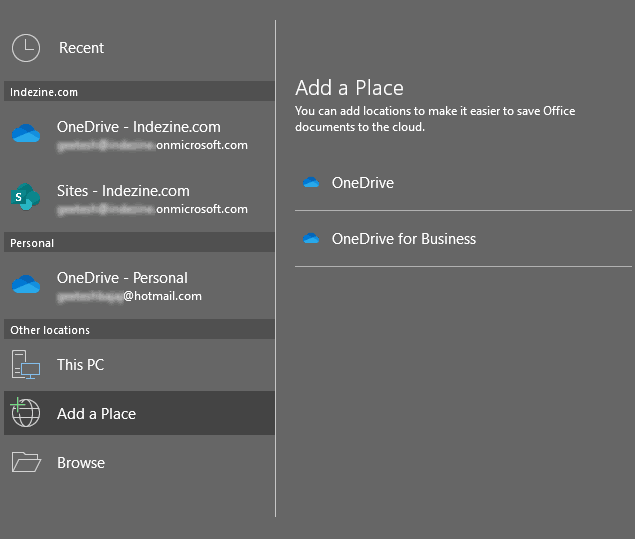The height and width of the screenshot is (539, 635).
Task: Click the Add a Place globe icon
Action: [25, 414]
